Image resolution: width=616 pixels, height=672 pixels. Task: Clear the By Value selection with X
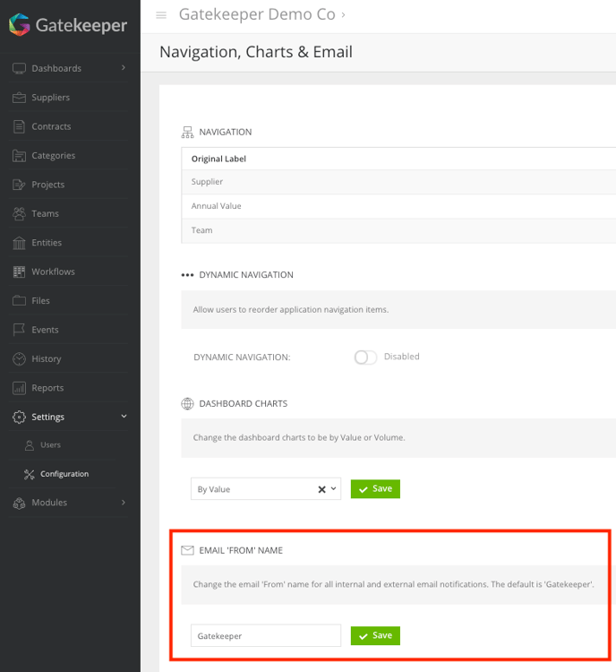321,489
